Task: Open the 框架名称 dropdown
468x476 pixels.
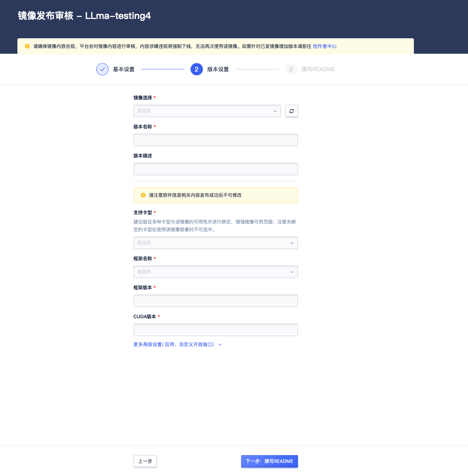Action: pos(216,272)
